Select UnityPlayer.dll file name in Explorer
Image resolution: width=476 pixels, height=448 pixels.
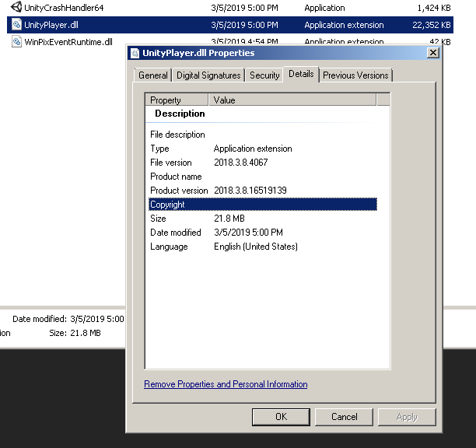pos(51,25)
